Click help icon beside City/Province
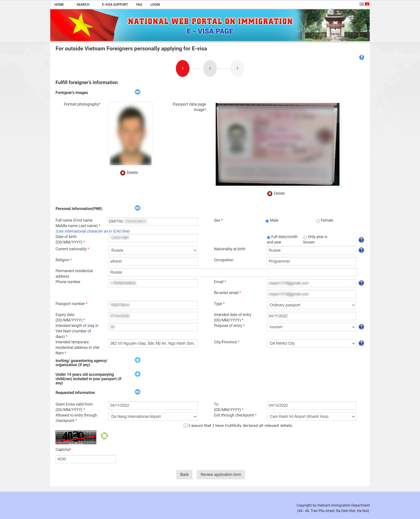 pyautogui.click(x=361, y=343)
